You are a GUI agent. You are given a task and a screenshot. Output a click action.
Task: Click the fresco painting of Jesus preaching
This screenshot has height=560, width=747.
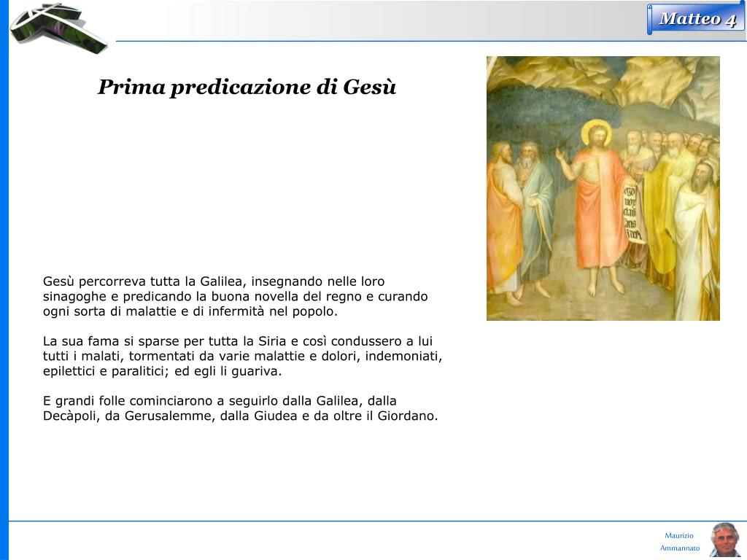(603, 188)
